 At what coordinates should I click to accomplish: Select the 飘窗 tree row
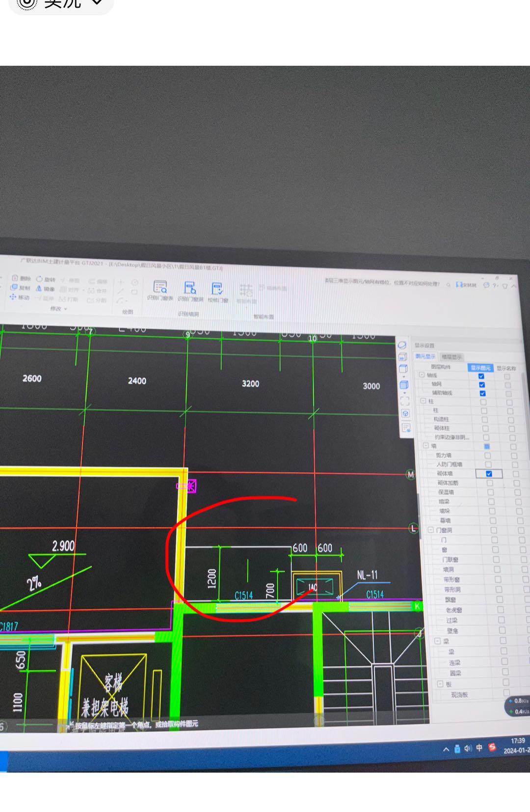[x=450, y=599]
